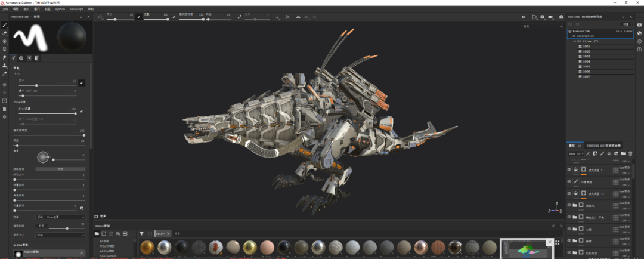644x259 pixels.
Task: Select the Paint brush tool in left toolbar
Action: point(4,26)
